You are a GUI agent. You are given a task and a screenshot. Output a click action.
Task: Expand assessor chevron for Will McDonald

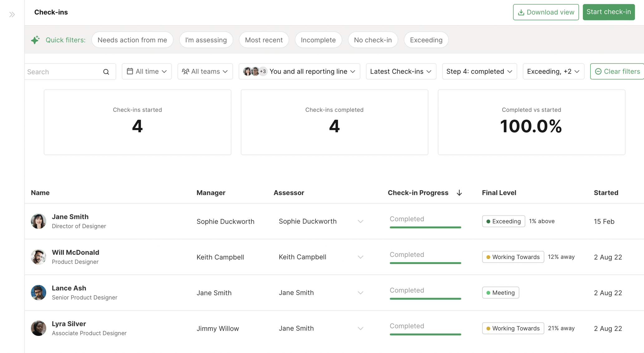coord(360,257)
